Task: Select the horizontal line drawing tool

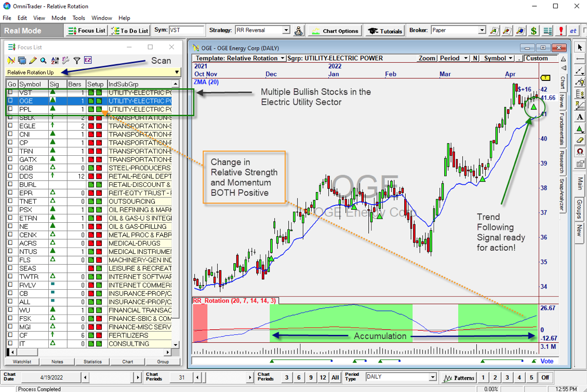Action: click(x=580, y=59)
